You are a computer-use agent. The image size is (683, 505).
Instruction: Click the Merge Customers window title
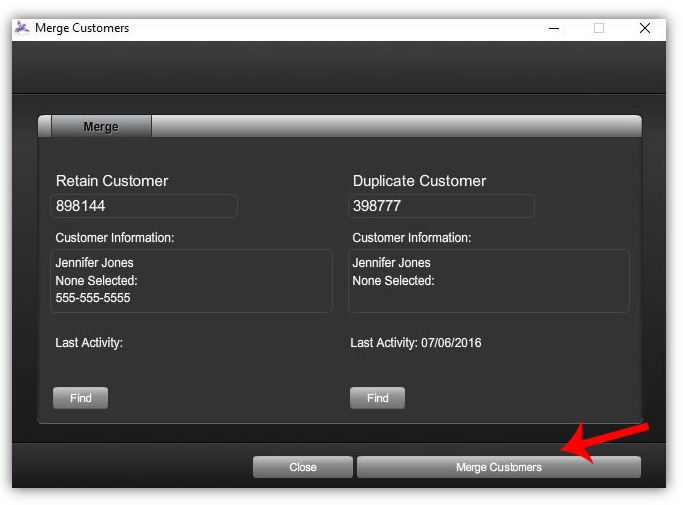tap(82, 28)
